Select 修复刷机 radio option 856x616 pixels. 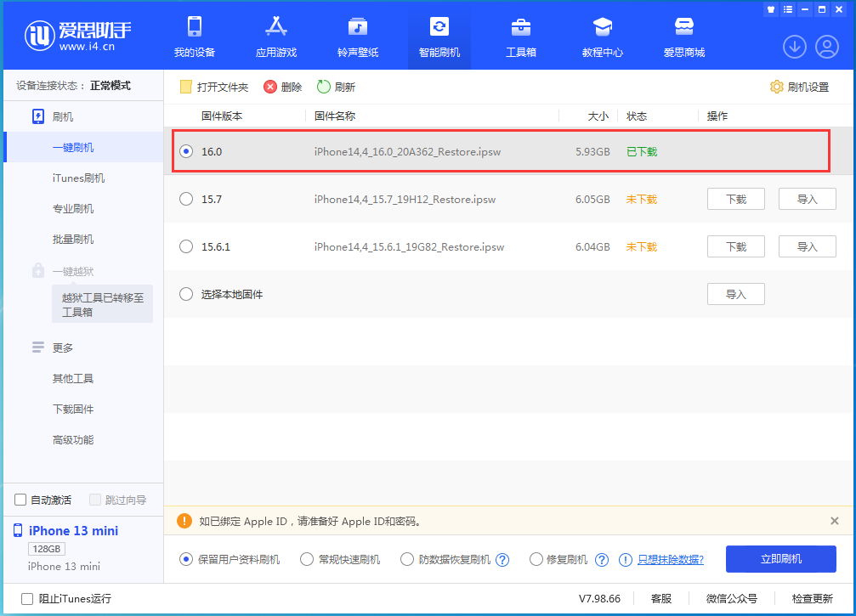pos(536,559)
